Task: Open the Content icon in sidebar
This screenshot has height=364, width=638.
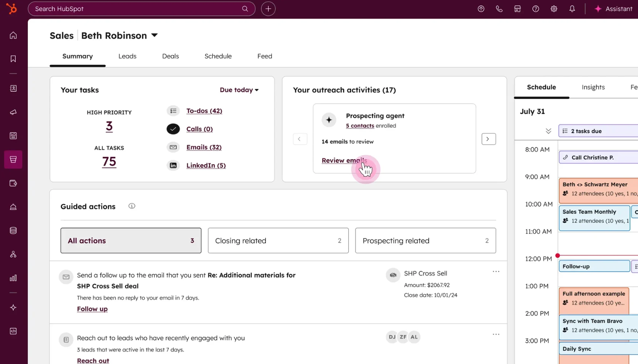Action: click(x=13, y=136)
